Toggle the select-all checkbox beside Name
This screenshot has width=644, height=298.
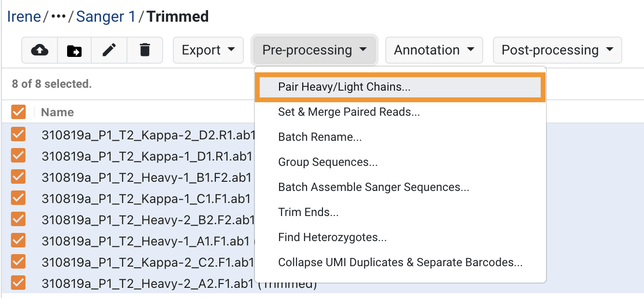tap(18, 112)
